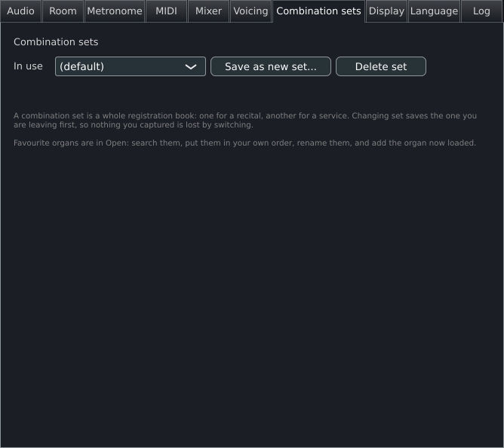Switch to the Audio tab
504x448 pixels.
pos(20,11)
